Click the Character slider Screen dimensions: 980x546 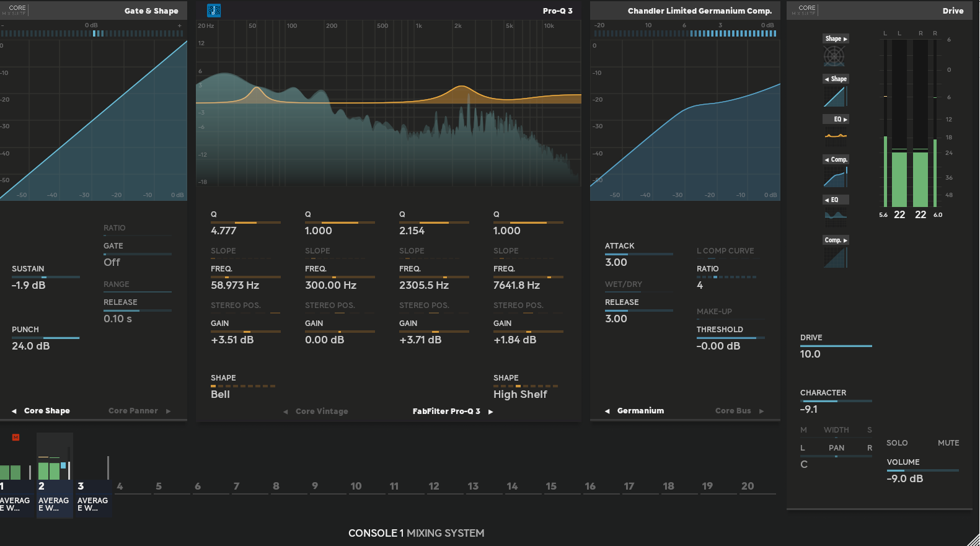[836, 401]
